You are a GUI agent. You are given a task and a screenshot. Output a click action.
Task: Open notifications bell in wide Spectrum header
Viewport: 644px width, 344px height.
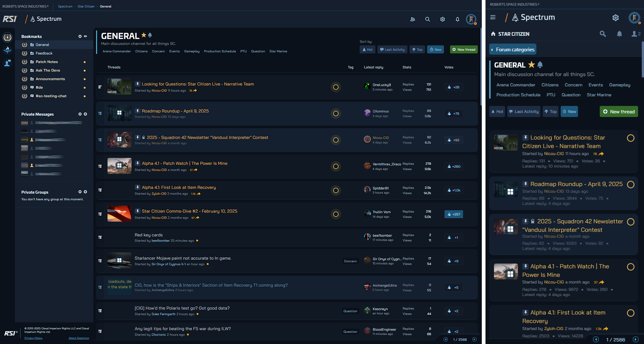457,19
